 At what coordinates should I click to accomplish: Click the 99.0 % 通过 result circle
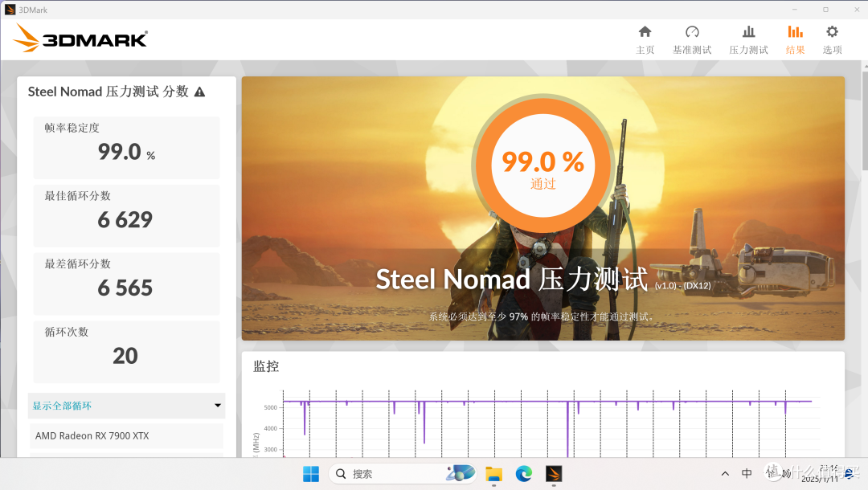point(543,165)
